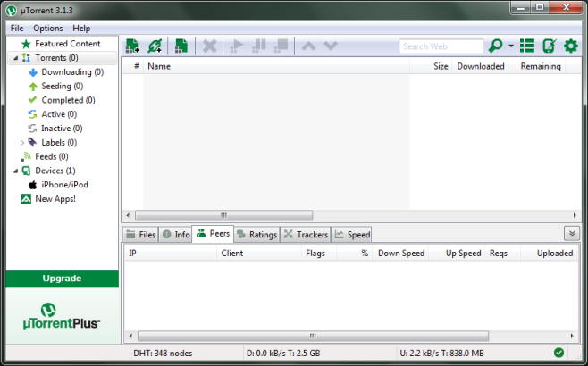Collapse detail pane with double-chevron button

tap(572, 233)
